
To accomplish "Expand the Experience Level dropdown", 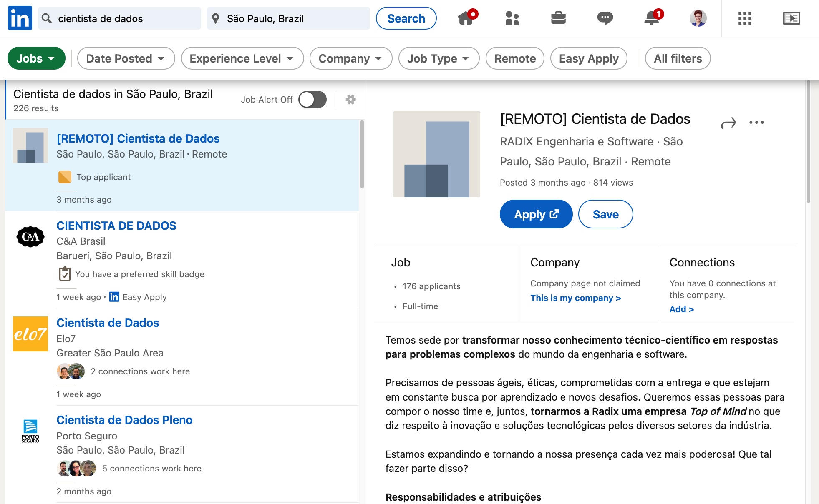I will point(242,58).
